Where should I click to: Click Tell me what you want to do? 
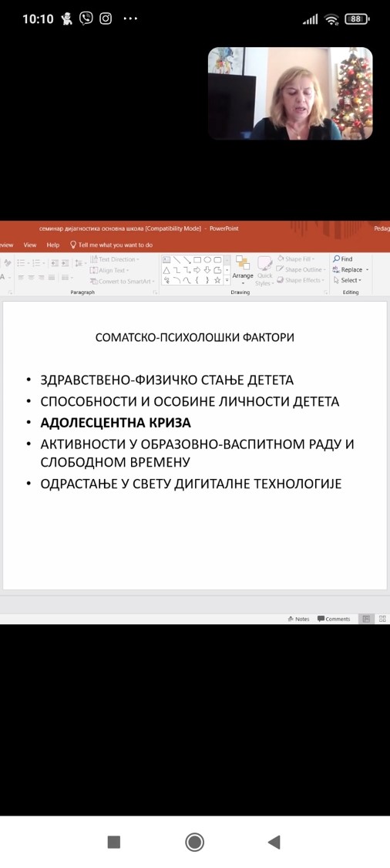point(111,245)
